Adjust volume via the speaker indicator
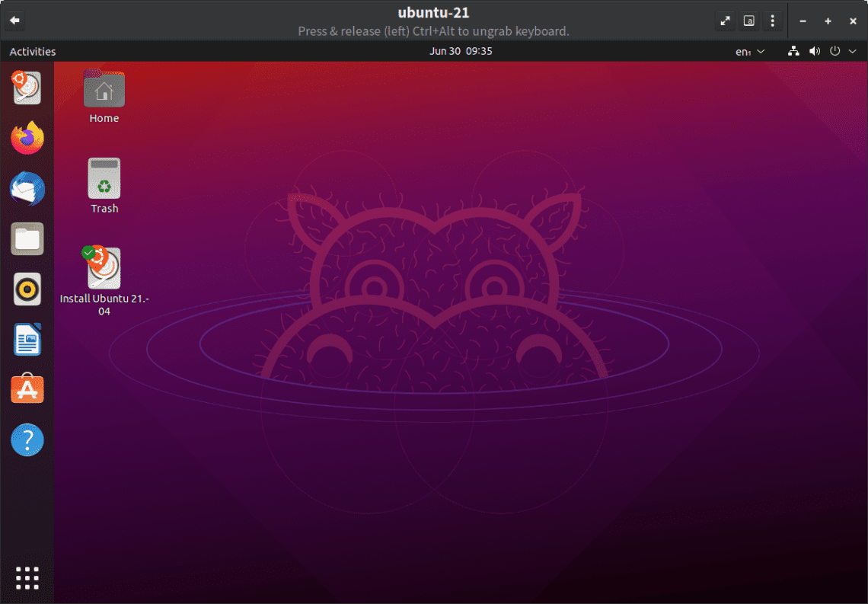The image size is (868, 604). 815,51
